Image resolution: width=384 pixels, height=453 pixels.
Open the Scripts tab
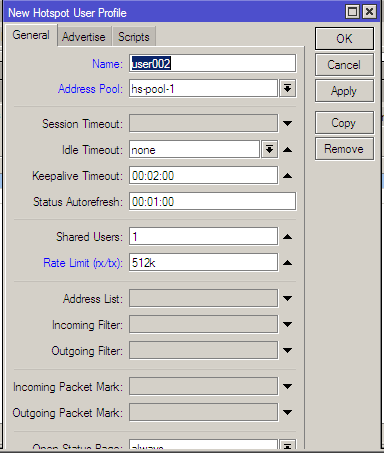134,37
